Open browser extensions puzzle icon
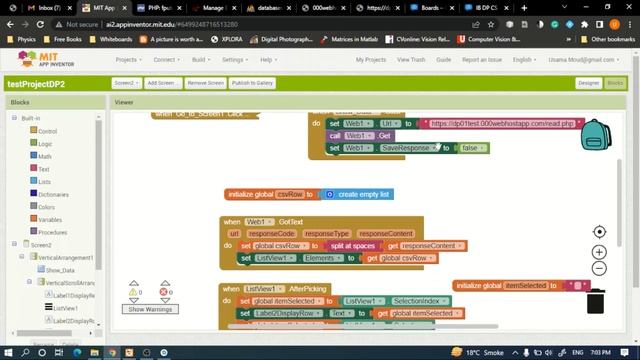640x360 pixels. (x=584, y=24)
